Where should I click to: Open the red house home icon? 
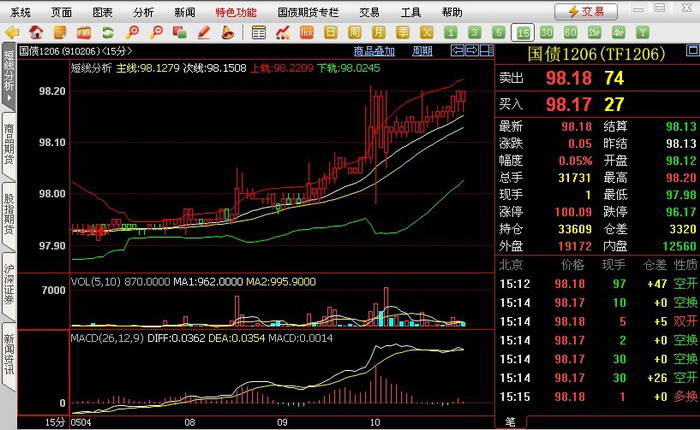36,33
